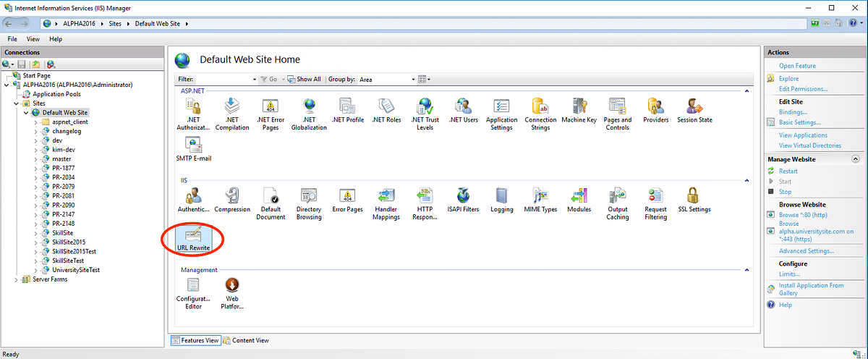Open Connection Strings feature
Screen dimensions: 868x359
tap(540, 114)
